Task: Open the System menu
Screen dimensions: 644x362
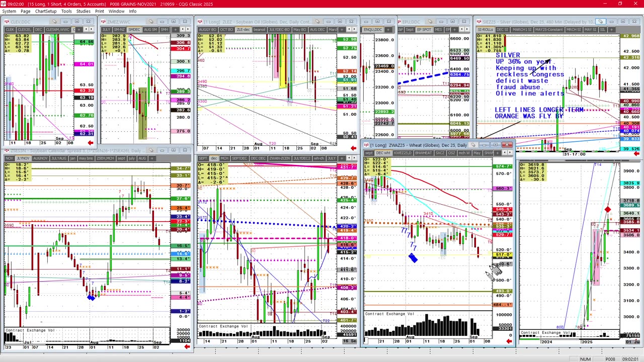Action: click(9, 11)
